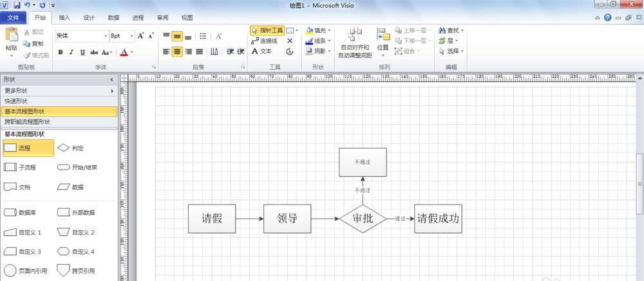Select the 文本 text tool
Viewport: 644px width, 281px height.
[x=261, y=51]
